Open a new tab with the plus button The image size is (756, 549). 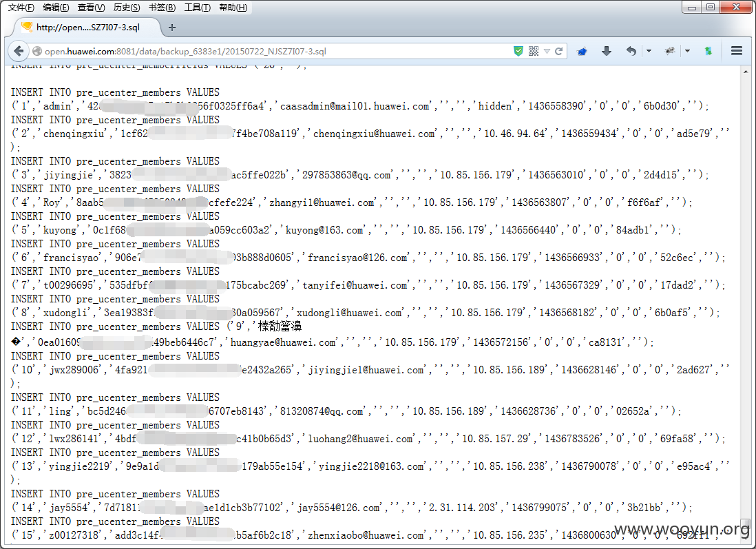click(x=172, y=28)
